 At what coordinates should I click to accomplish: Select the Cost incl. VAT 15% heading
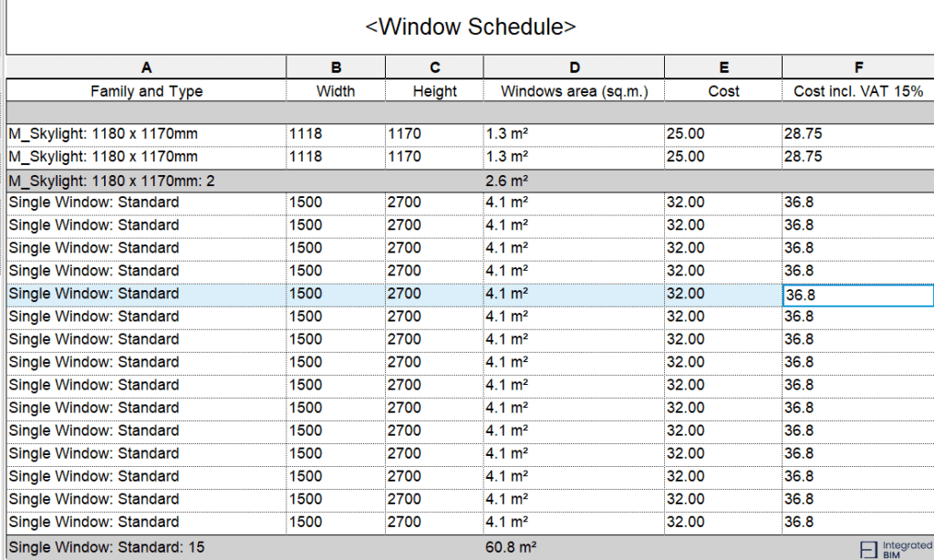[856, 91]
